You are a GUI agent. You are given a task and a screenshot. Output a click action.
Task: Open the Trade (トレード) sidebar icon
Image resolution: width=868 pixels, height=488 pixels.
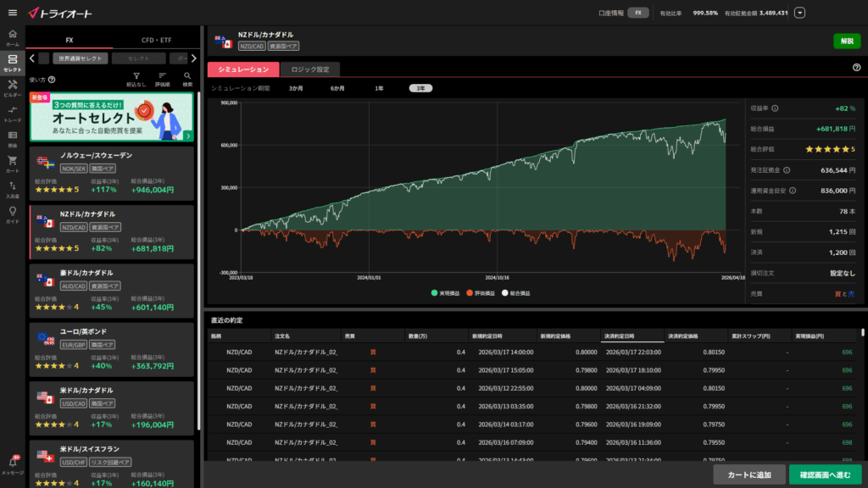point(12,114)
